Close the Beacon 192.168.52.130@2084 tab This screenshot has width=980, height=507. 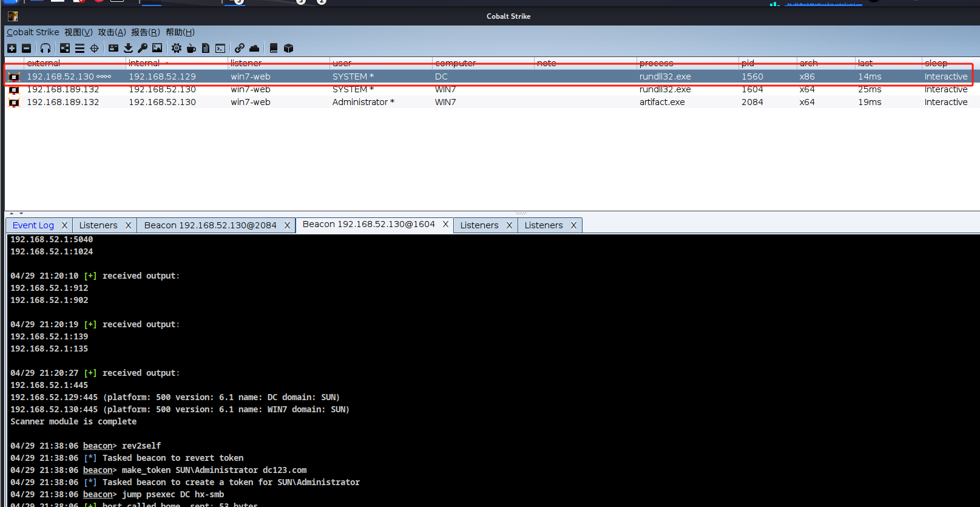point(287,225)
